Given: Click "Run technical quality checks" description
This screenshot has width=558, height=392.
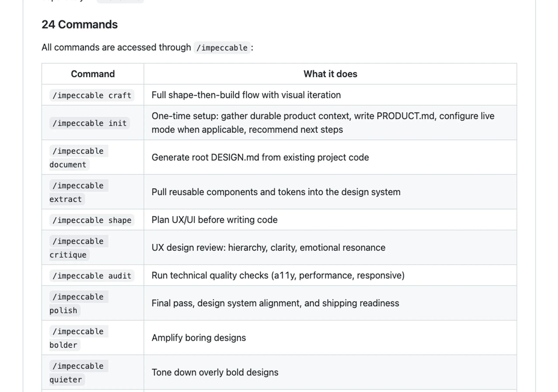Looking at the screenshot, I should pyautogui.click(x=278, y=275).
